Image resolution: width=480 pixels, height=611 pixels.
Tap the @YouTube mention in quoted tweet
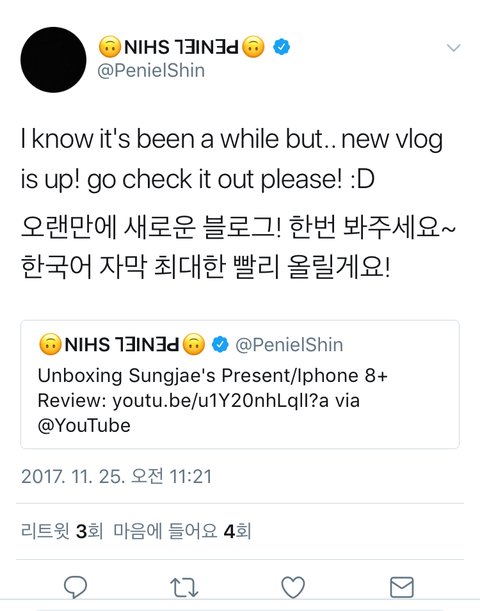(84, 426)
